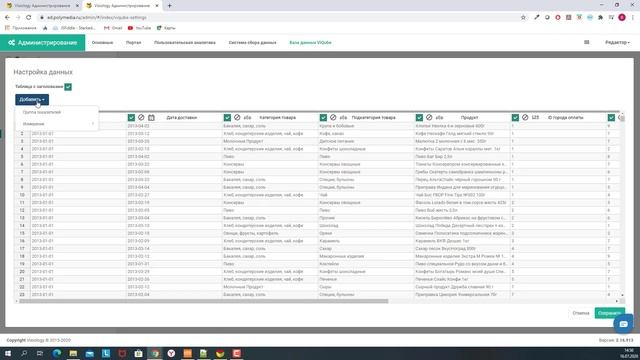
Task: Go back in the browser
Action: (7, 18)
